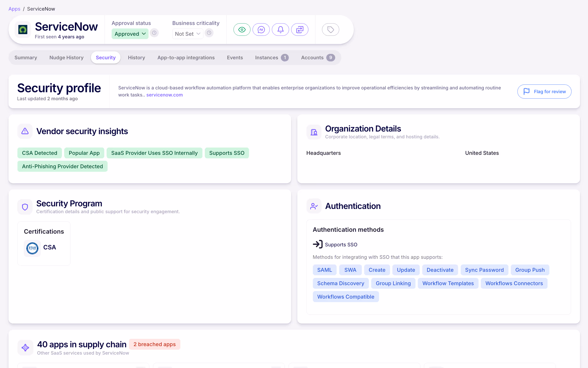Click the Group Linking method tag
Viewport: 588px width, 368px height.
[x=393, y=283]
